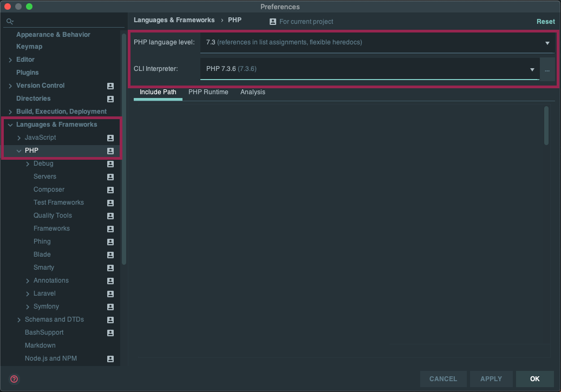This screenshot has width=561, height=392.
Task: Click the Reset link
Action: coord(546,22)
